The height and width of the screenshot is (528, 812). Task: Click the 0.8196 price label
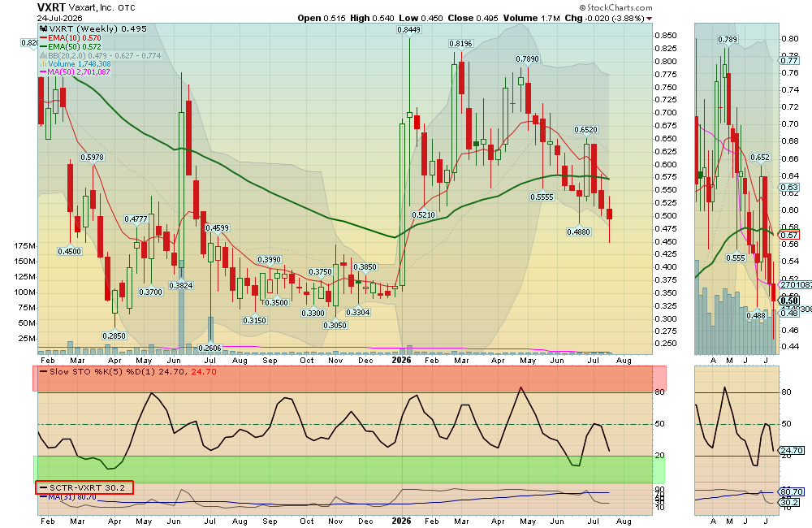pyautogui.click(x=460, y=44)
